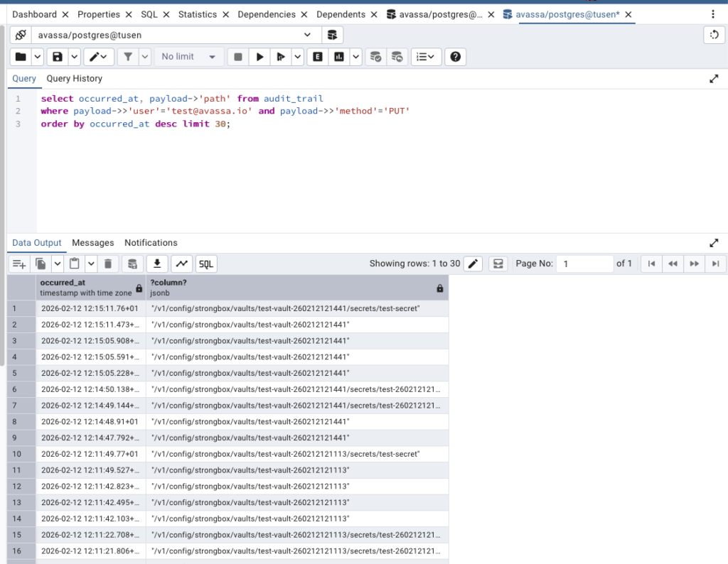The width and height of the screenshot is (728, 564).
Task: Click the Add row icon
Action: tap(19, 264)
